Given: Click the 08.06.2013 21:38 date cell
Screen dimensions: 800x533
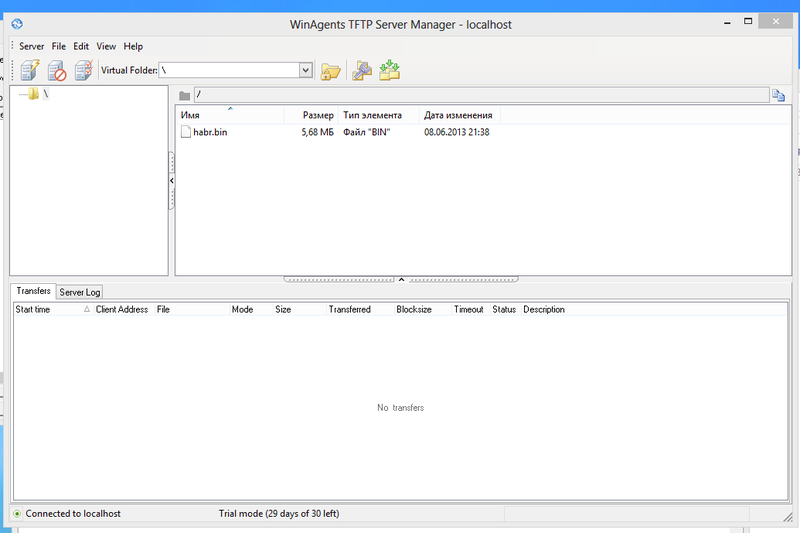Looking at the screenshot, I should [x=457, y=132].
